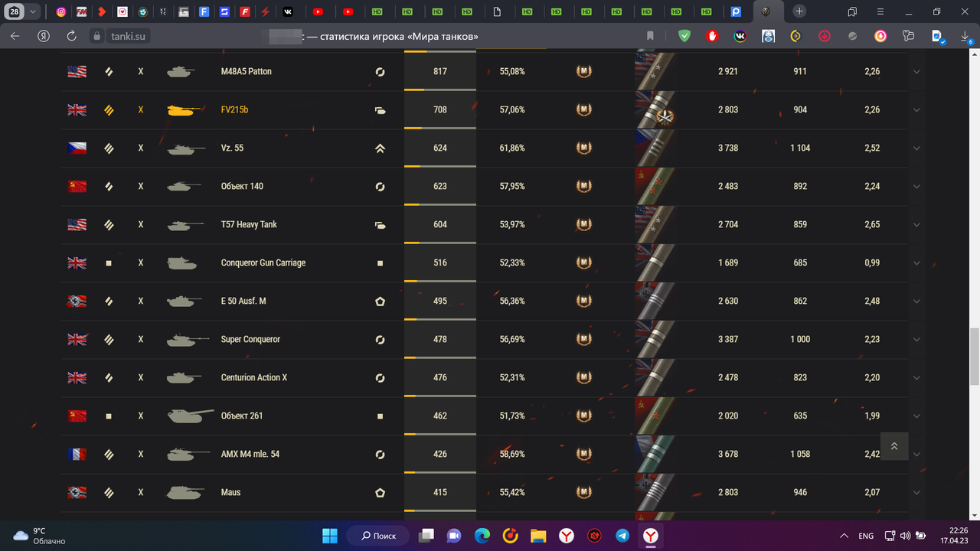This screenshot has width=980, height=551.
Task: Click the Объект 261 artillery silhouette
Action: pyautogui.click(x=189, y=416)
